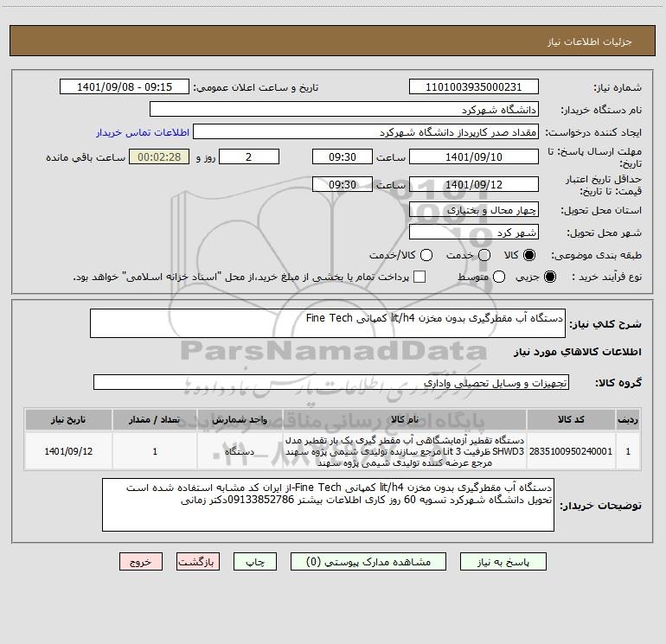The width and height of the screenshot is (666, 644).
Task: Select the خدمت radio button
Action: [484, 255]
